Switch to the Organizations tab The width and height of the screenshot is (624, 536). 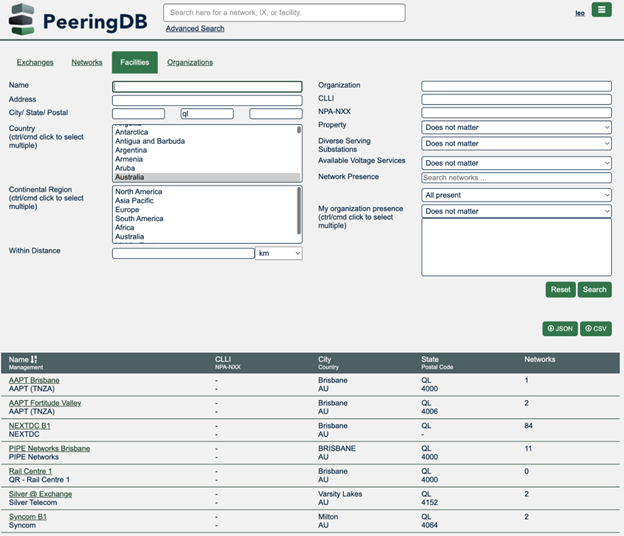click(x=190, y=62)
